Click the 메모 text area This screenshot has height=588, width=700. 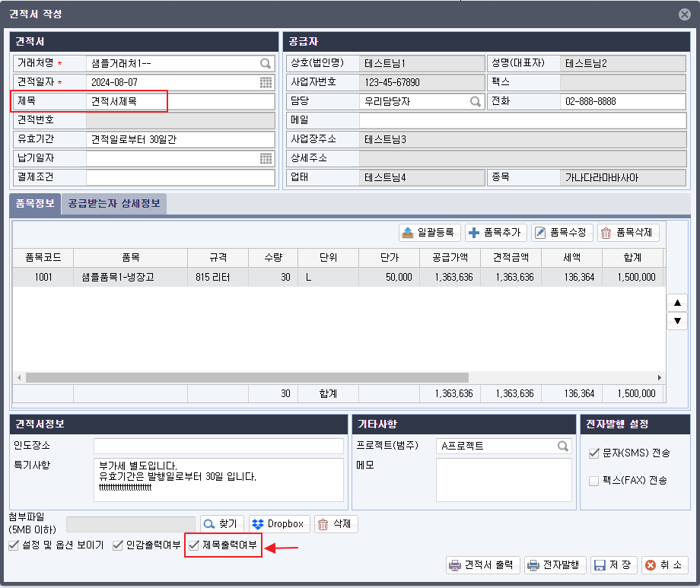coord(504,479)
